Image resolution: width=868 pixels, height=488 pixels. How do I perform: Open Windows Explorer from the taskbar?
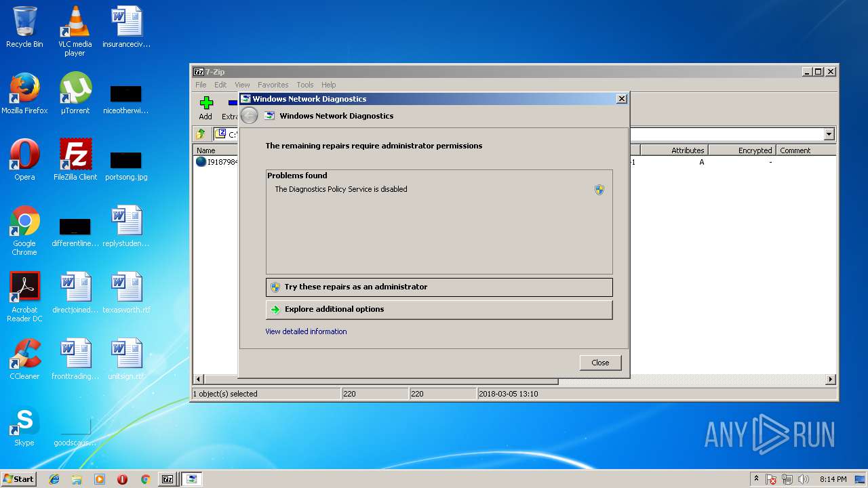click(77, 479)
